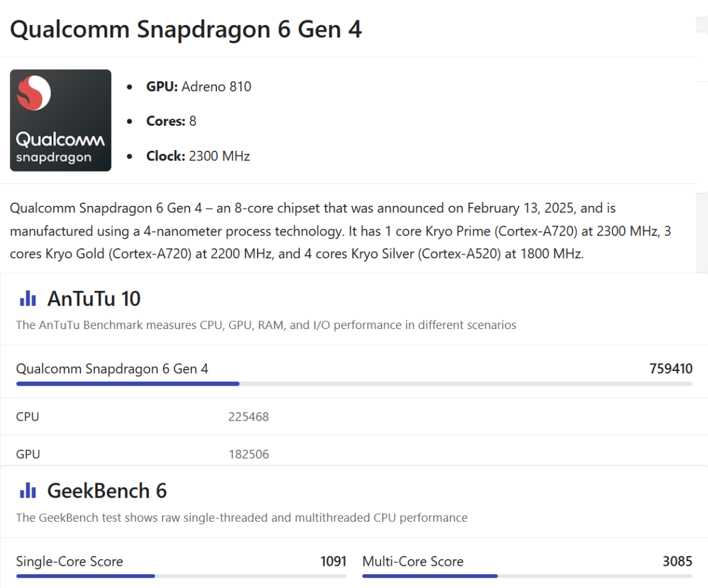Screen dimensions: 708x588
Task: Click the chipset name in the AnTuTu row
Action: (x=112, y=368)
